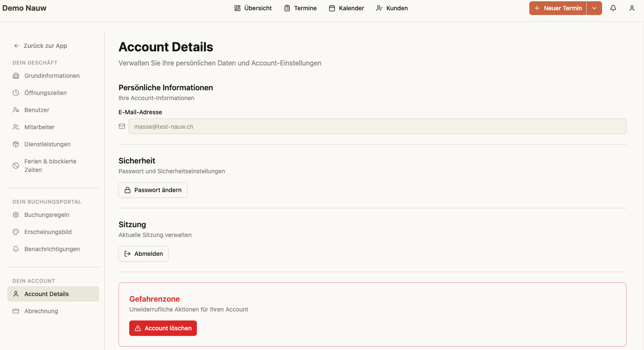644x350 pixels.
Task: Click the Kalender calendar icon in top navigation
Action: click(x=332, y=8)
